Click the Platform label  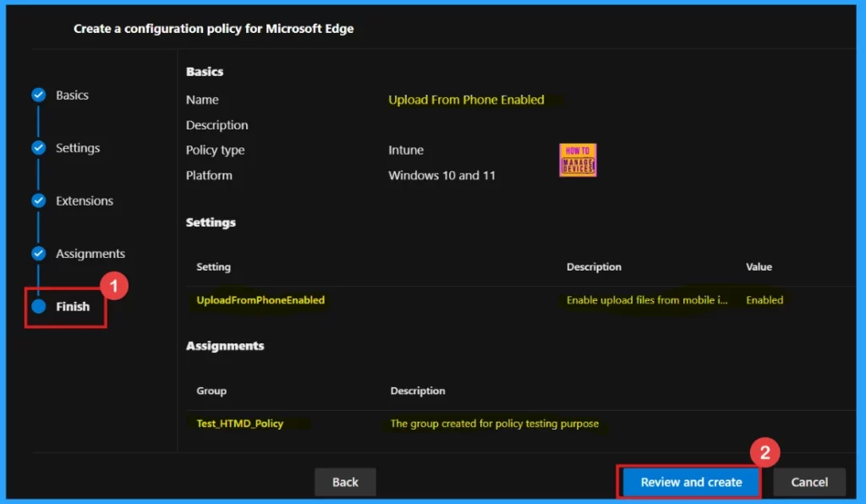click(209, 176)
